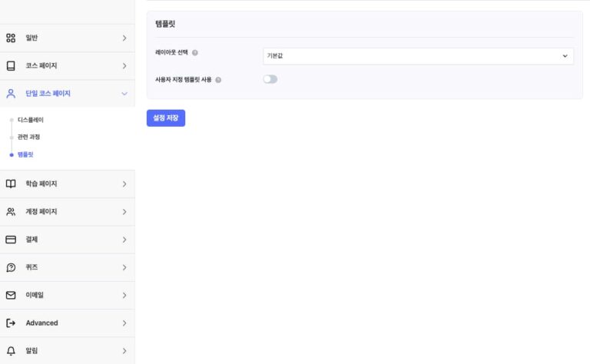Screen dimensions: 590x364
Task: Collapse the 단일 코스 페이지 section chevron
Action: point(124,94)
